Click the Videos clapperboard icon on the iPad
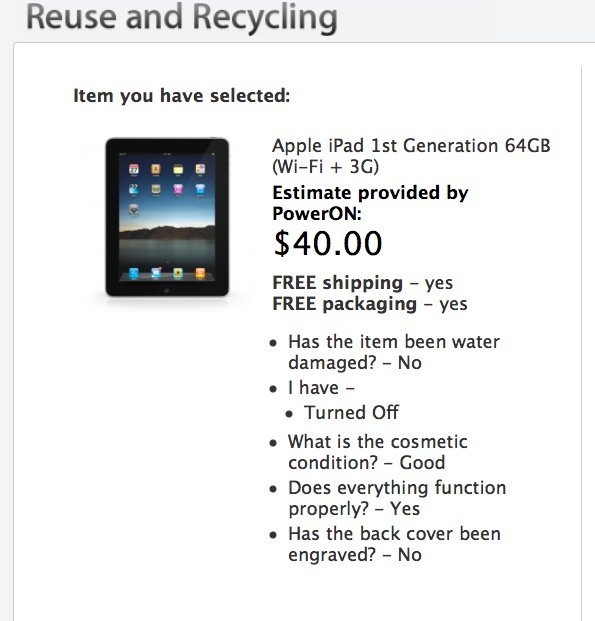This screenshot has width=595, height=621. coord(134,189)
